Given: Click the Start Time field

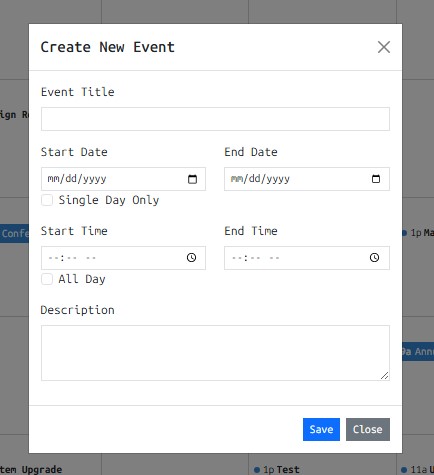Looking at the screenshot, I should pos(123,258).
